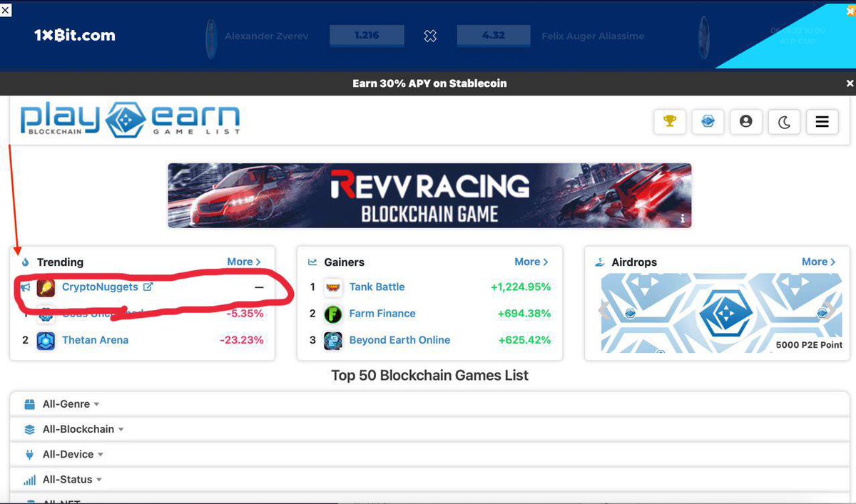Image resolution: width=856 pixels, height=504 pixels.
Task: Click the P2E points token icon
Action: click(x=708, y=121)
